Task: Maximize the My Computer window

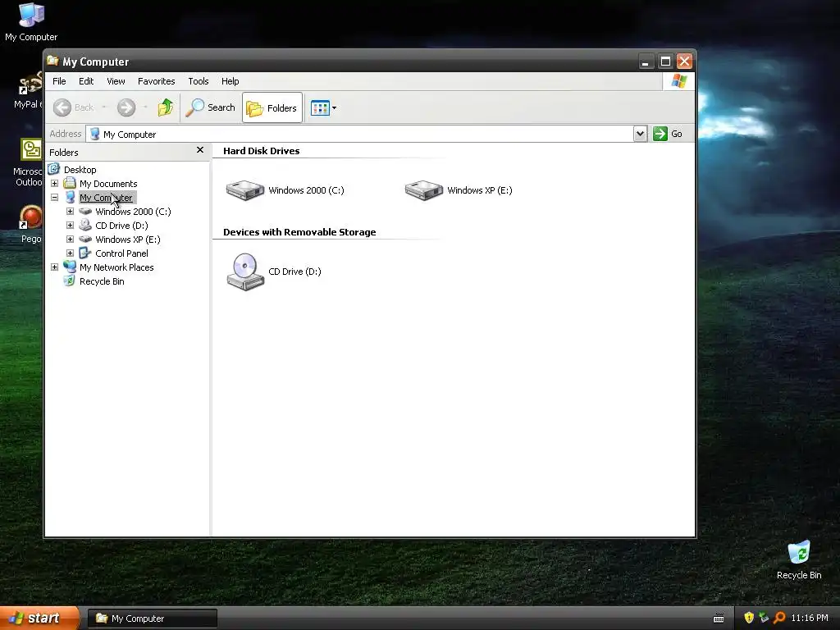Action: pos(664,61)
